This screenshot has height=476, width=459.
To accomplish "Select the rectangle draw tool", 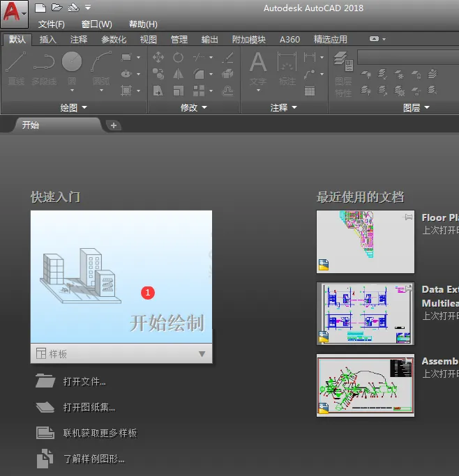I will point(126,57).
